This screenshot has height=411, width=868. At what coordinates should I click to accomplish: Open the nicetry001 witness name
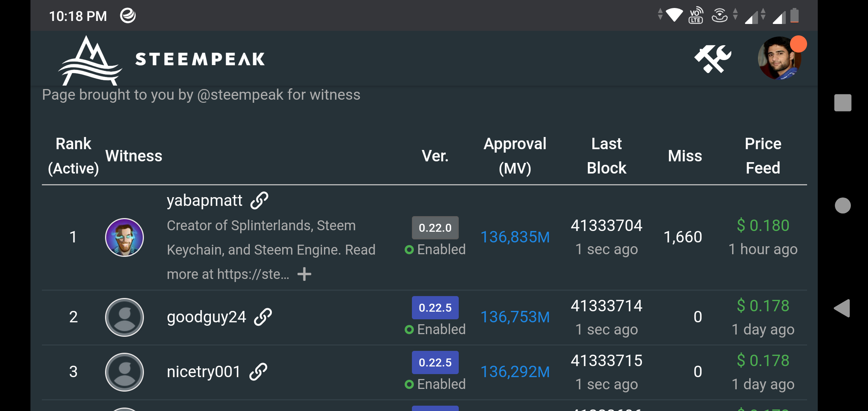204,372
